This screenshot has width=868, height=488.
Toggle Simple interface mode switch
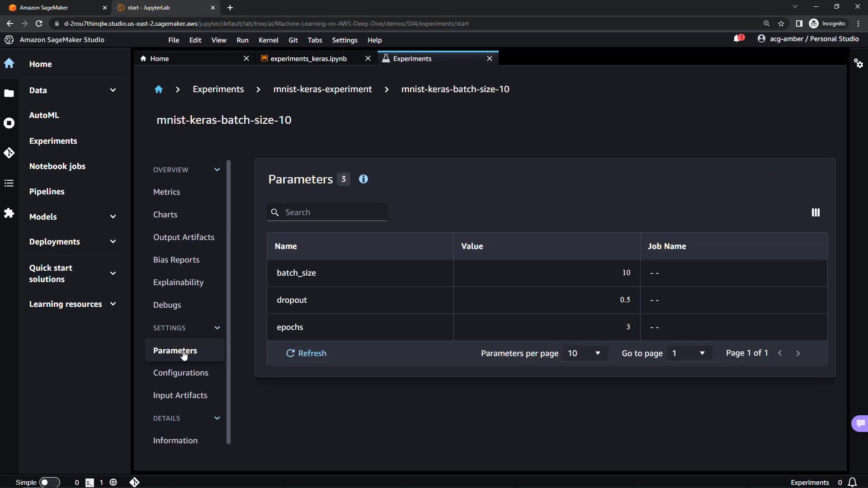pyautogui.click(x=49, y=482)
